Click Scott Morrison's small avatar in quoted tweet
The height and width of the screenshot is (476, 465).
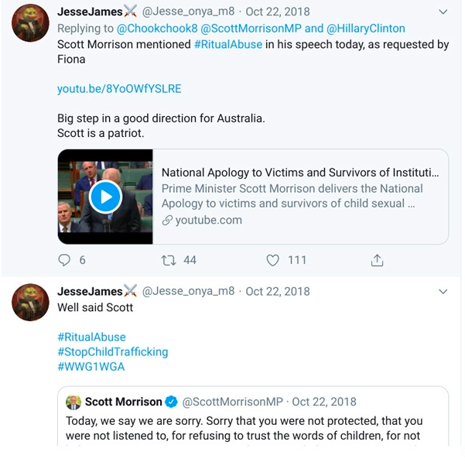pos(74,402)
